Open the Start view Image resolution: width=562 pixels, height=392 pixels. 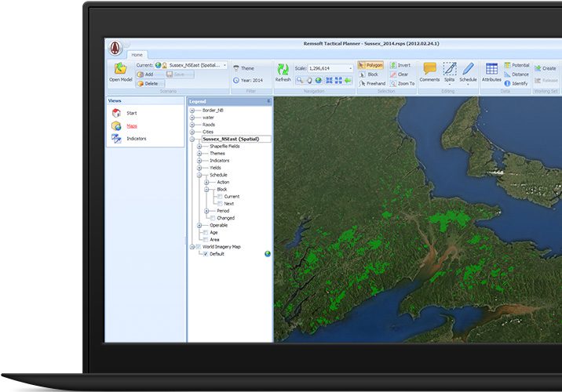coord(131,113)
